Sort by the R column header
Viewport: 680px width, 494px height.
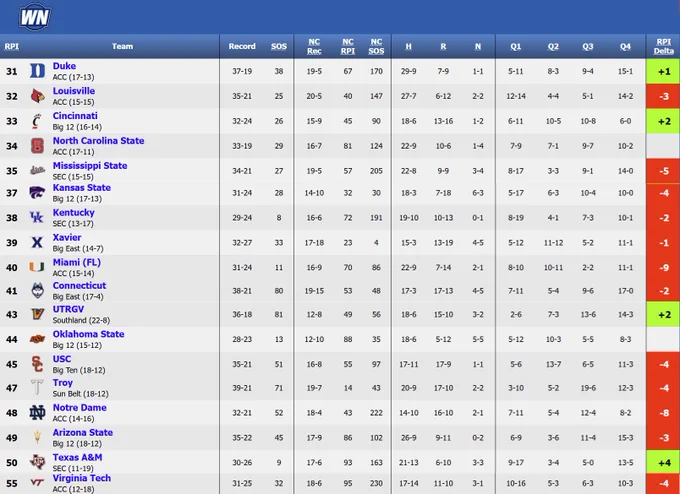click(443, 46)
